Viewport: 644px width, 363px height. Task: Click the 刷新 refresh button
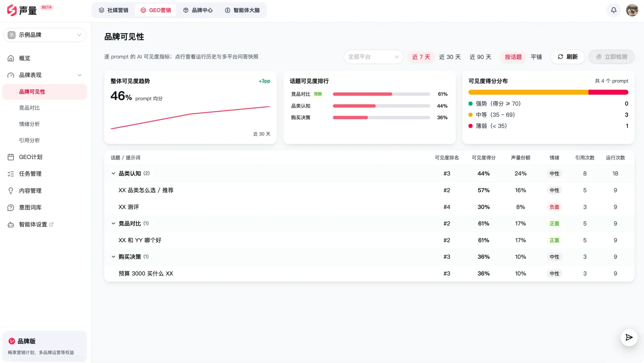coord(568,57)
